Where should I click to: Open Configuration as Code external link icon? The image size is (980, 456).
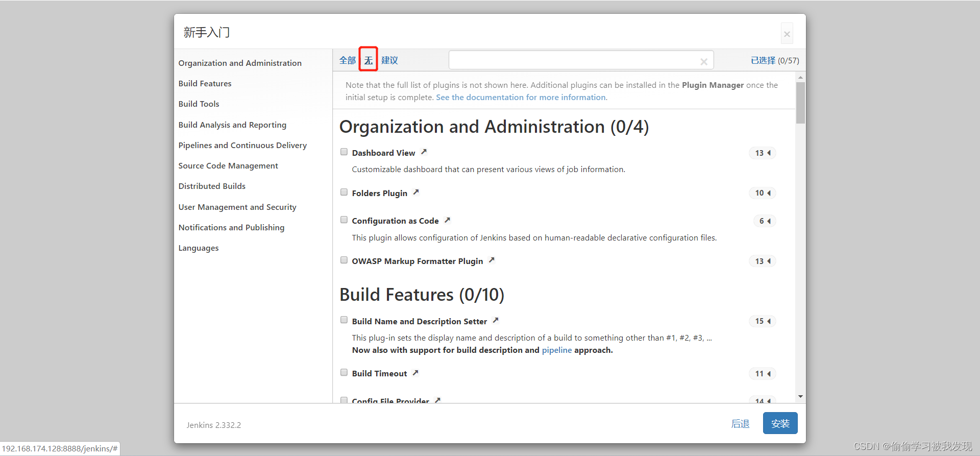click(447, 220)
